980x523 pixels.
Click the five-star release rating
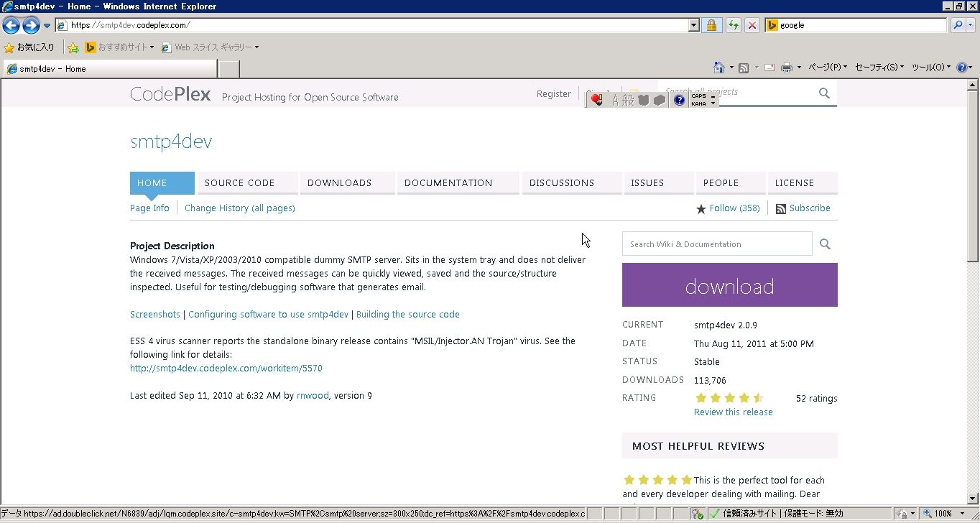(729, 397)
